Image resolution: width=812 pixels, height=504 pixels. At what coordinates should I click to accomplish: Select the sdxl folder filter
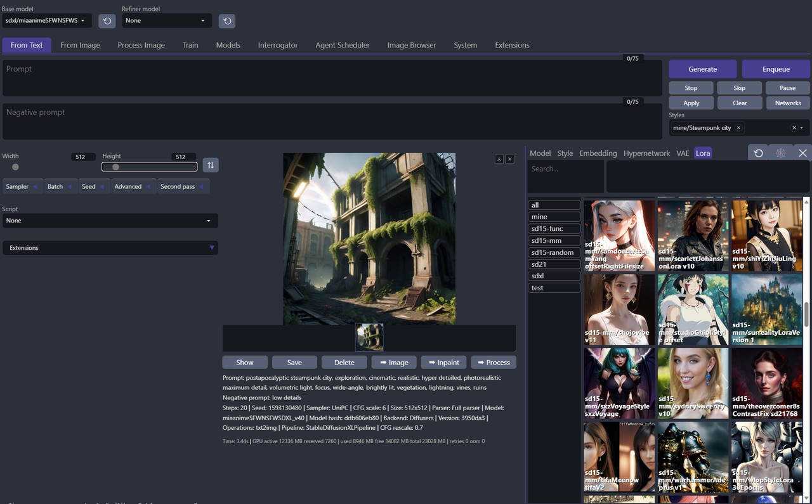554,276
